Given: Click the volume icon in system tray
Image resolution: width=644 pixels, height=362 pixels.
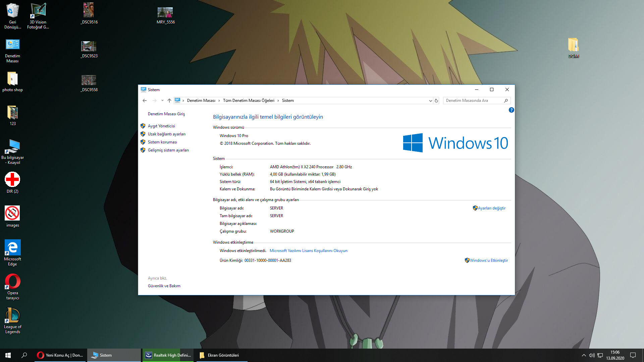Looking at the screenshot, I should 592,355.
